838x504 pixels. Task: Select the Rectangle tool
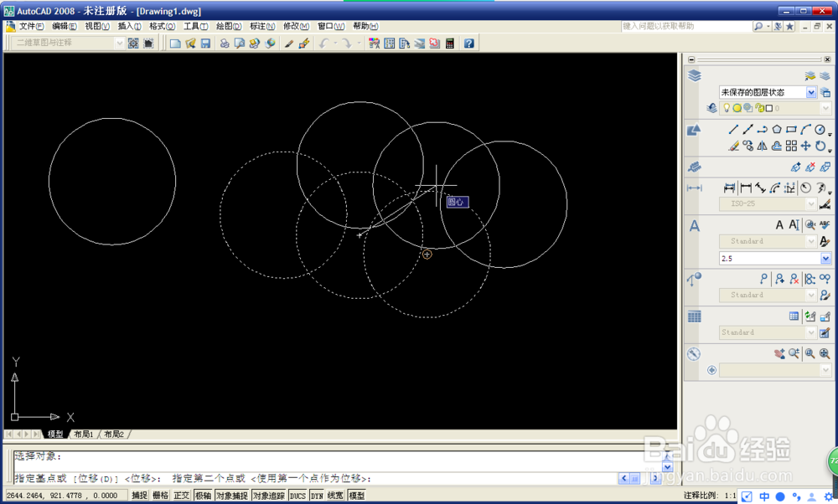coord(792,129)
